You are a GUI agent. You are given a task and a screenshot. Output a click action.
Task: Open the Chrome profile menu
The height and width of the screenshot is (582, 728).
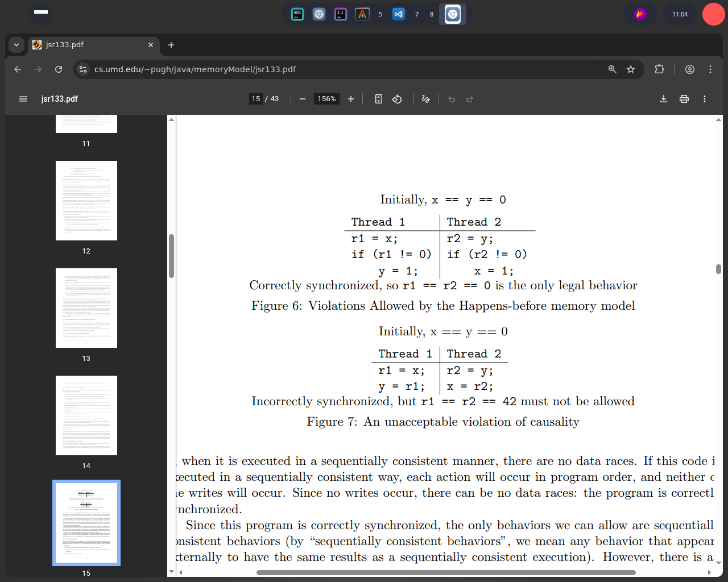[x=690, y=69]
